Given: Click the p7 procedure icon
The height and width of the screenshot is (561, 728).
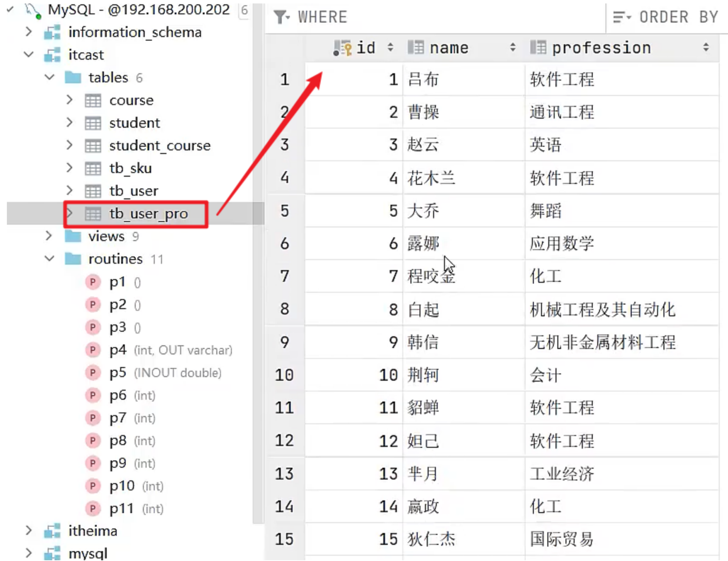Looking at the screenshot, I should coord(93,418).
